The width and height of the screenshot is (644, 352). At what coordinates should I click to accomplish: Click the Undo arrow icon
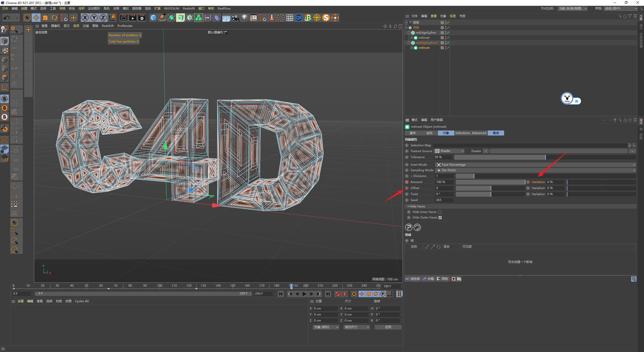7,18
